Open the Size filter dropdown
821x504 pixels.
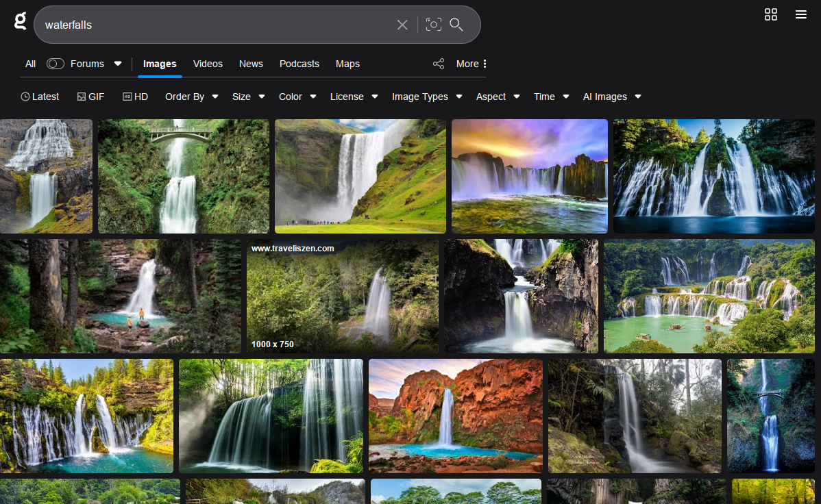(248, 97)
